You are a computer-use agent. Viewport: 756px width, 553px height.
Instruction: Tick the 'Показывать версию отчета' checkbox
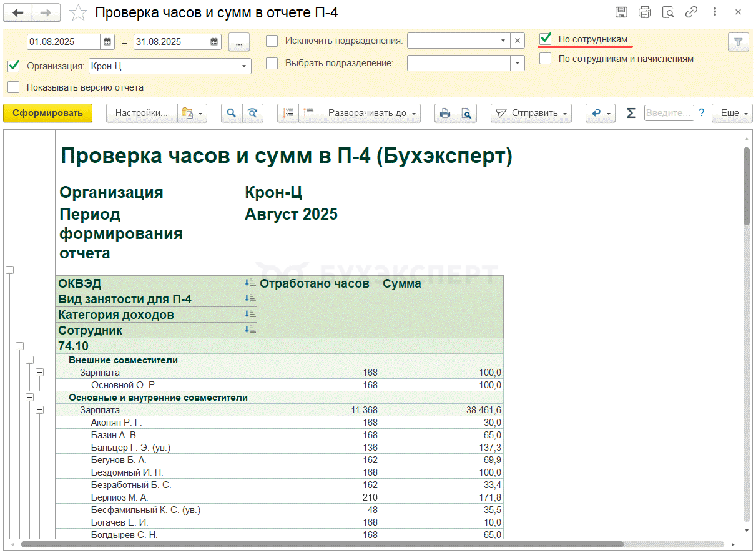point(14,87)
